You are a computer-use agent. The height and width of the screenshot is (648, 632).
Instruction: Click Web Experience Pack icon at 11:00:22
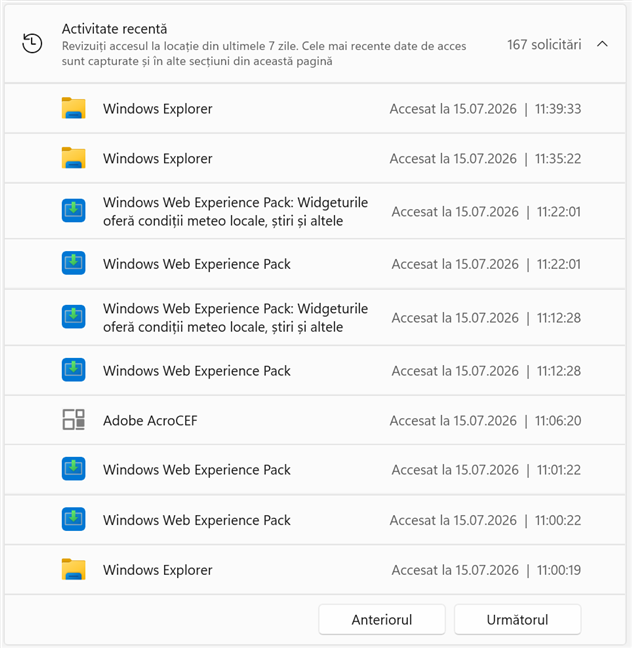(x=74, y=519)
